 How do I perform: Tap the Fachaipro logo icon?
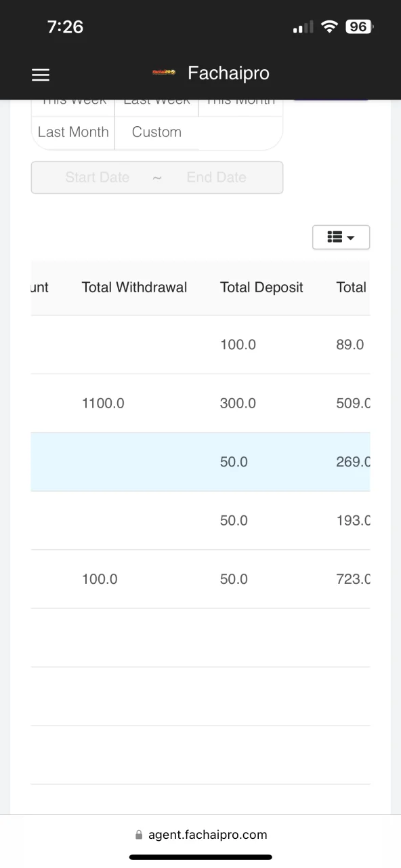point(164,73)
